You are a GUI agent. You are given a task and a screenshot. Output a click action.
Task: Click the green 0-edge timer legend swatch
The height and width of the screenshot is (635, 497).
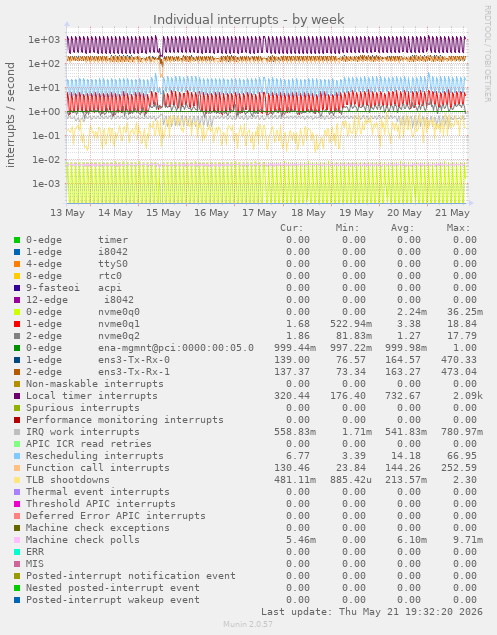pyautogui.click(x=17, y=240)
